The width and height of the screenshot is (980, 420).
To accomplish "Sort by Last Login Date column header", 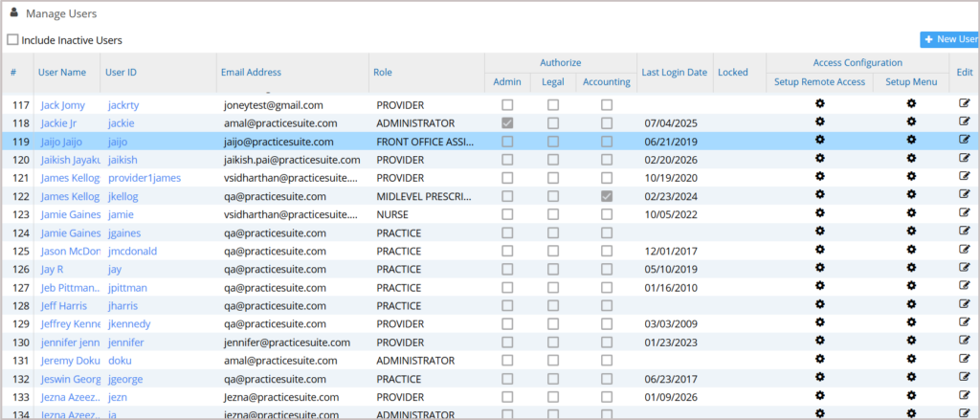I will (674, 72).
